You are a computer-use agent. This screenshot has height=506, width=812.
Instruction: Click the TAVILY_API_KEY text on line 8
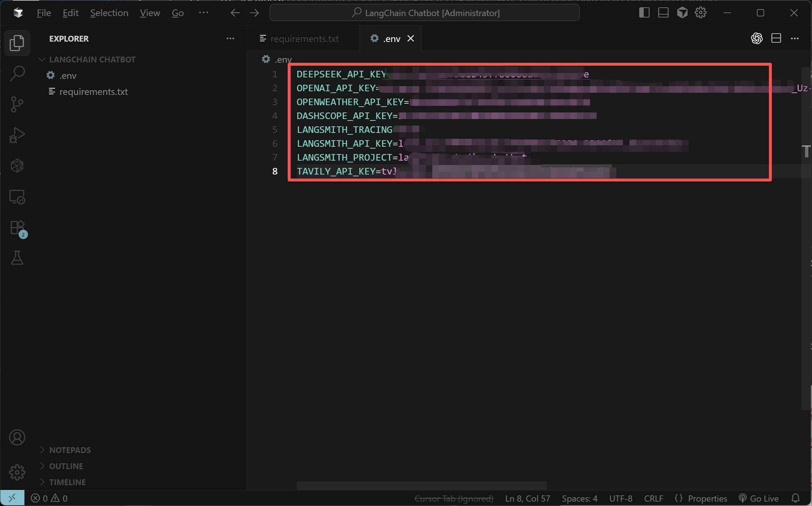pyautogui.click(x=336, y=172)
